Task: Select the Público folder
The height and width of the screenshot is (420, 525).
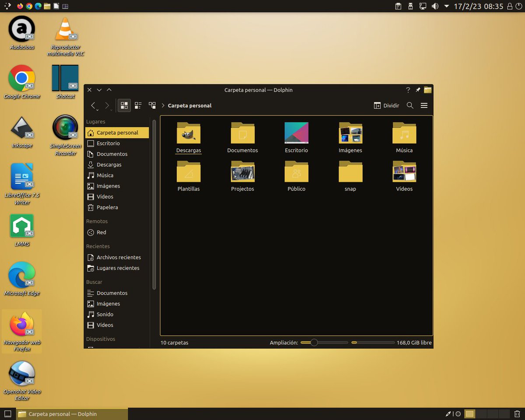Action: [x=296, y=176]
